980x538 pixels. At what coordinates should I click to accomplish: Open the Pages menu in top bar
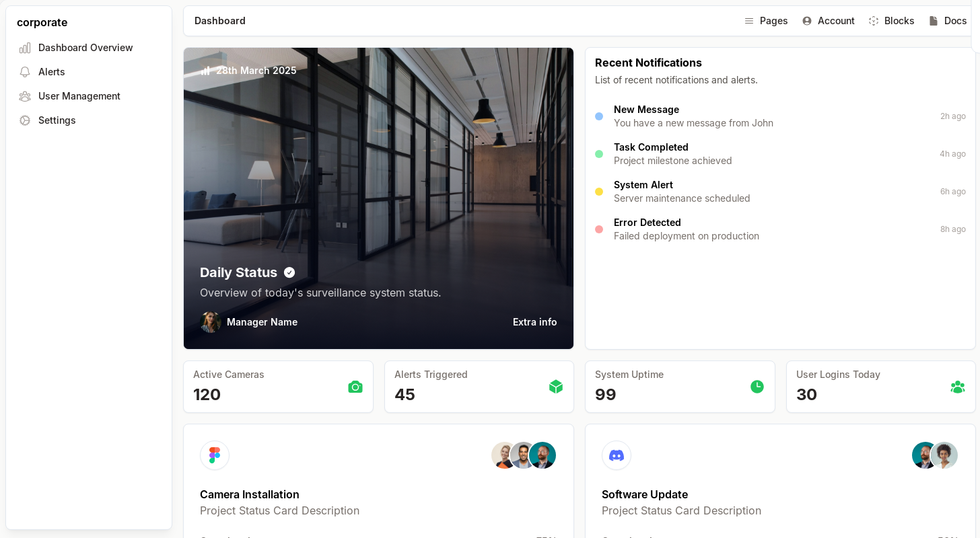tap(766, 21)
